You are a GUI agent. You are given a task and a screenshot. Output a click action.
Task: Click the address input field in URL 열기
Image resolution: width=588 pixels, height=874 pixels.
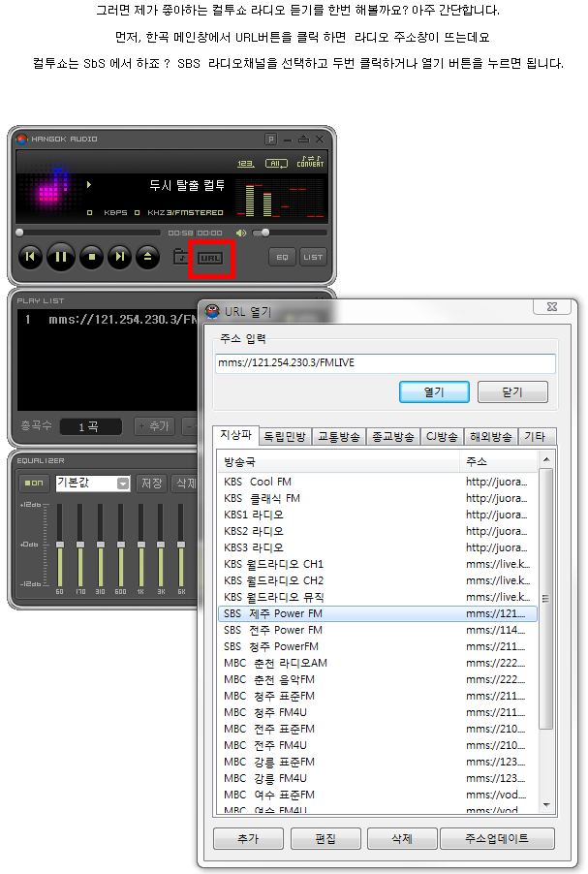pos(386,362)
